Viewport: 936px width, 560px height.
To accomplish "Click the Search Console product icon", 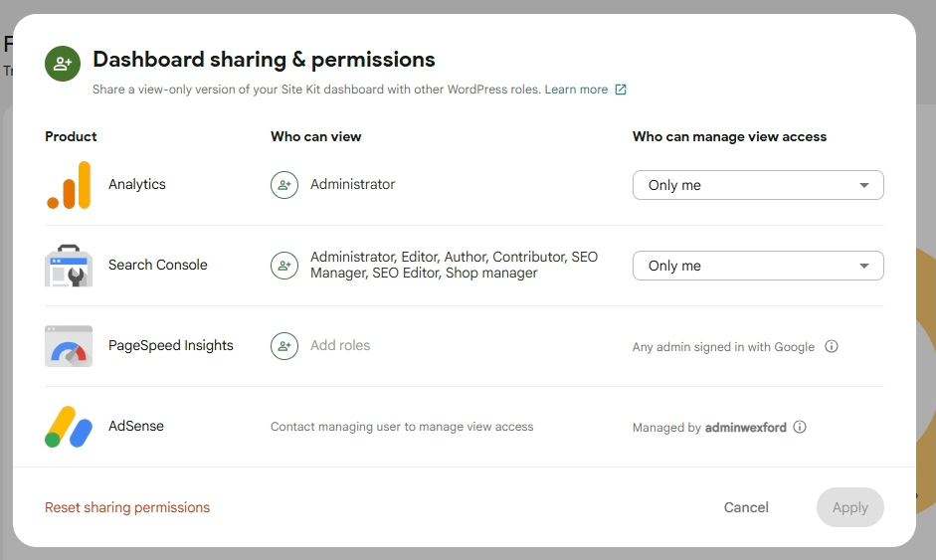I will 69,266.
